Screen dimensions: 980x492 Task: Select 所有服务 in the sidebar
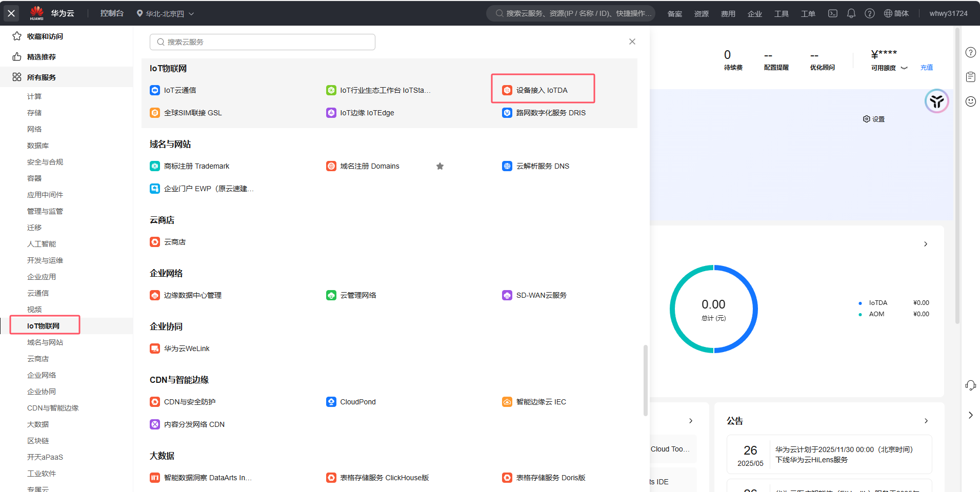click(x=67, y=77)
